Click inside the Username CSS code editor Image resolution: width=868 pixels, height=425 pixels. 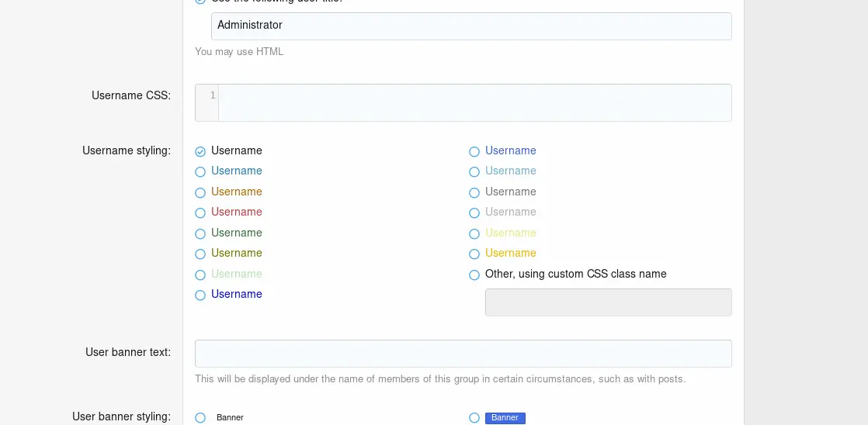[474, 102]
